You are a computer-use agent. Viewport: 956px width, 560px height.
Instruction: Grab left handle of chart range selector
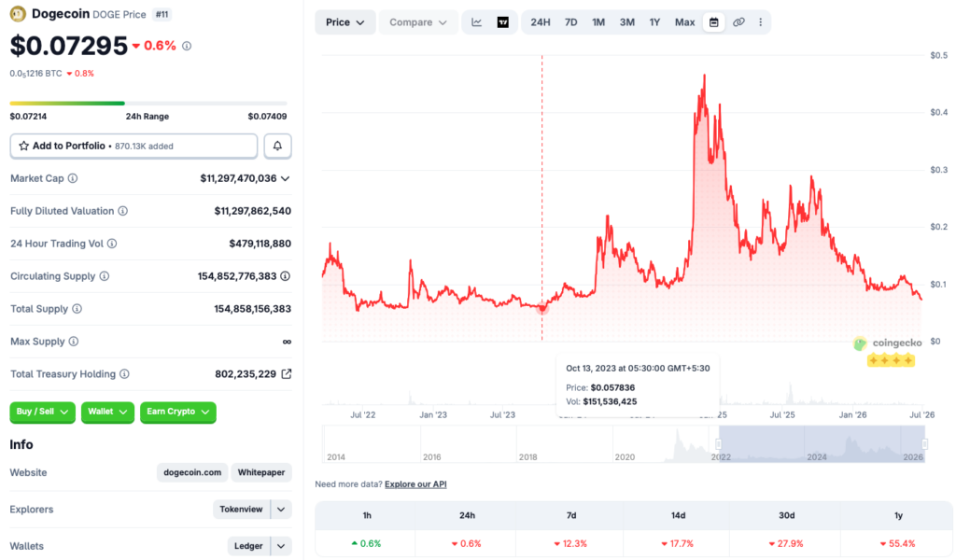(x=719, y=444)
